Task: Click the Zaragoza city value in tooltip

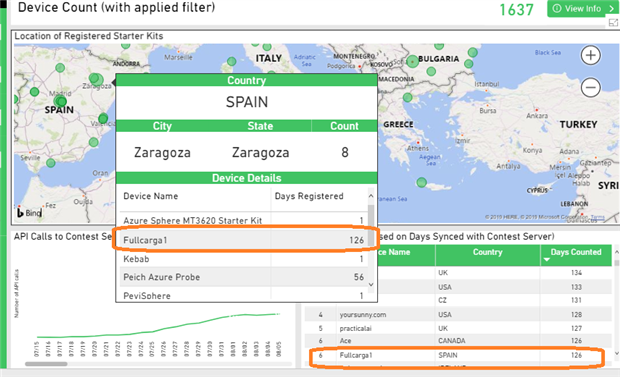Action: coord(162,152)
